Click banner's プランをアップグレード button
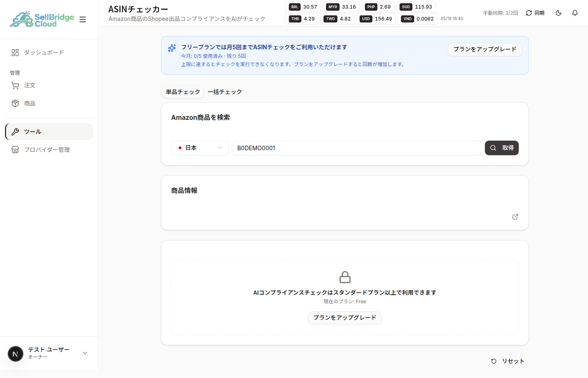 (485, 49)
